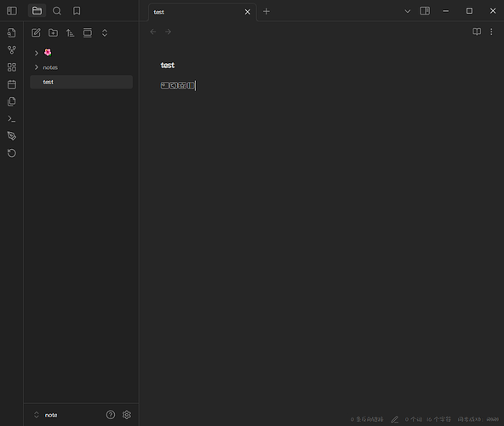Open the command palette terminal icon
Screen dimensions: 504x426
[x=12, y=118]
